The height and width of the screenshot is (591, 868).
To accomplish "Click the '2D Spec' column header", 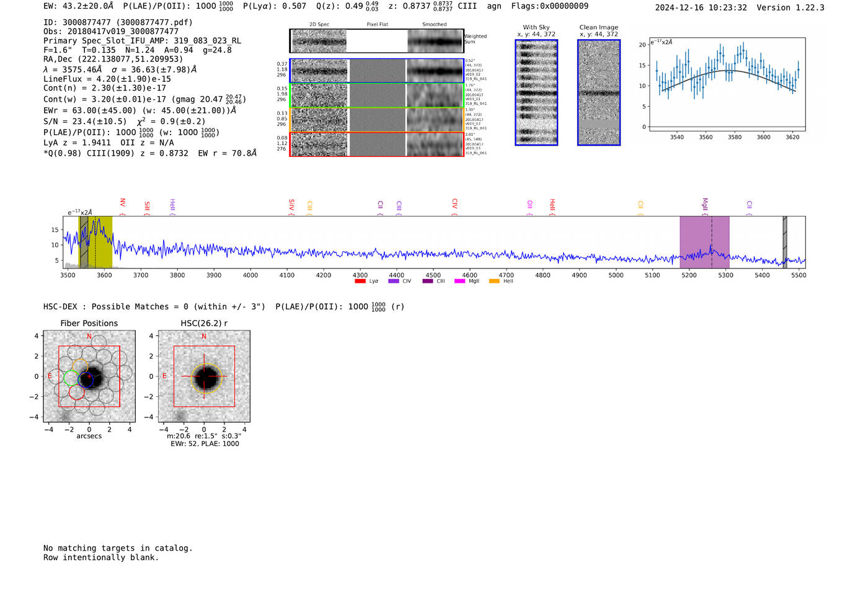I will [319, 25].
